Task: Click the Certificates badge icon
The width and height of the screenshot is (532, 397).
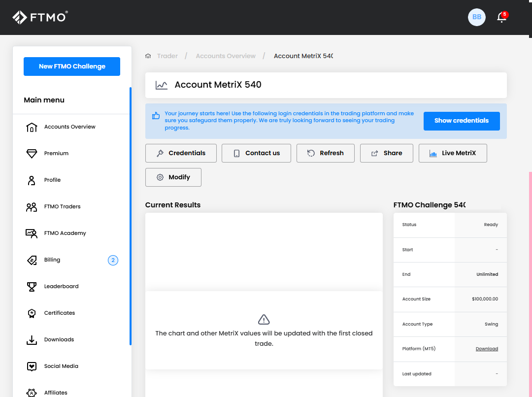Action: [32, 313]
